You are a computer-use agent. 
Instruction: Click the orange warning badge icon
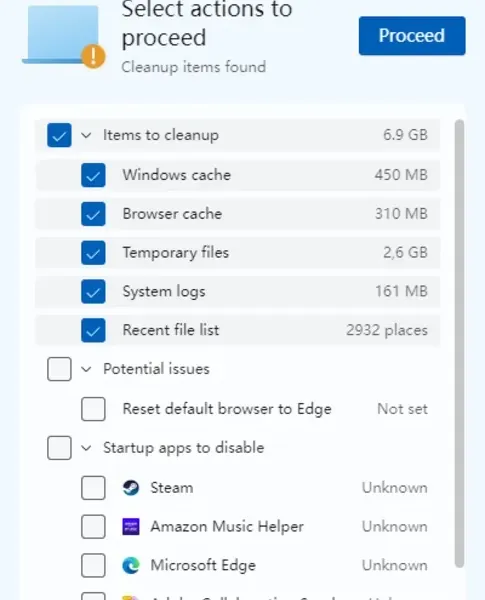tap(93, 57)
